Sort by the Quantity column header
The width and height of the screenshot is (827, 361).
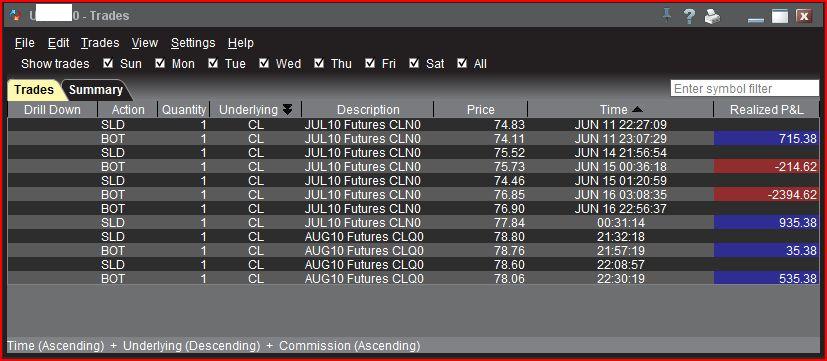coord(184,110)
